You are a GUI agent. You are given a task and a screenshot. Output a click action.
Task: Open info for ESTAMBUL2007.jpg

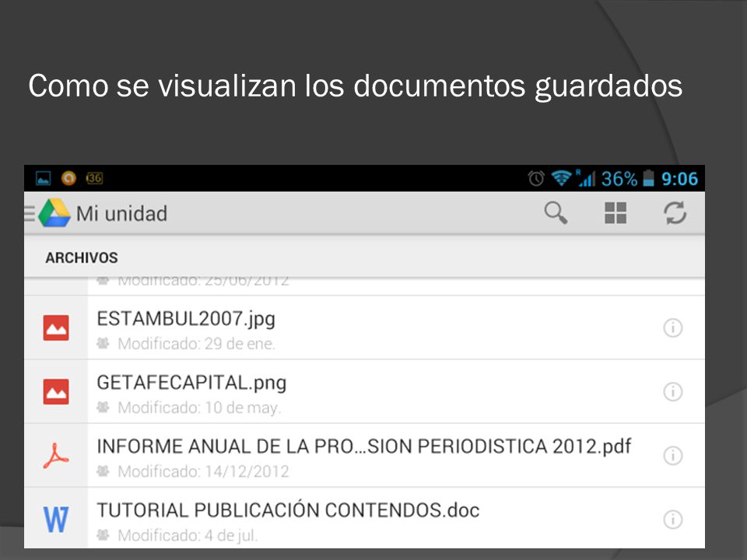coord(672,327)
